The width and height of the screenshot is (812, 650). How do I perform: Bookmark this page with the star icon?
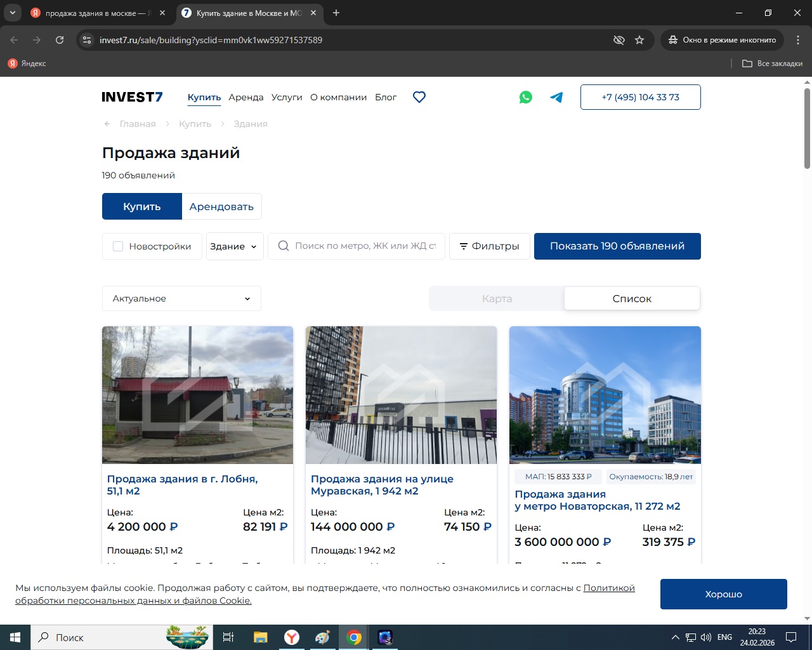[639, 40]
